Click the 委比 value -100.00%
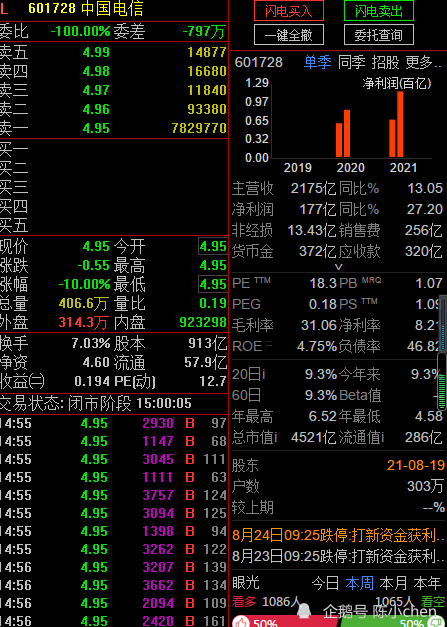This screenshot has width=447, height=627. 80,32
